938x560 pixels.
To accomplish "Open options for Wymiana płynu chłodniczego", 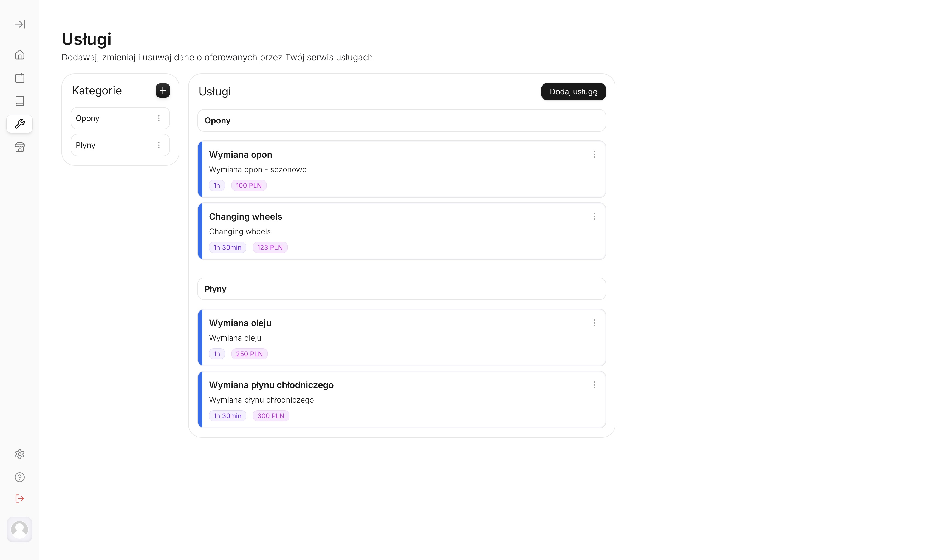I will point(594,384).
